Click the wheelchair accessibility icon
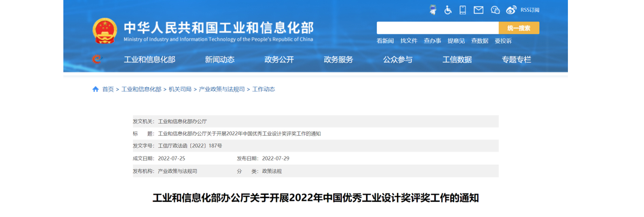The width and height of the screenshot is (644, 217). tap(448, 10)
